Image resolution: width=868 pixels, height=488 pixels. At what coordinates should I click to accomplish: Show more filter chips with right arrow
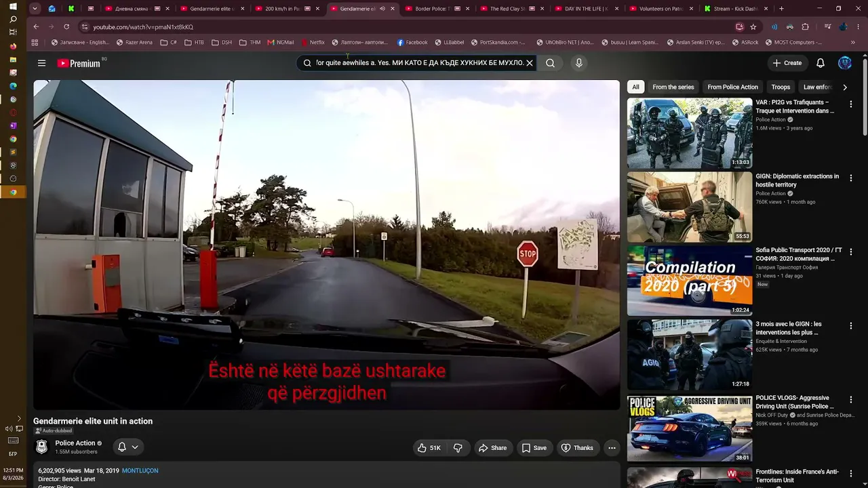(844, 87)
